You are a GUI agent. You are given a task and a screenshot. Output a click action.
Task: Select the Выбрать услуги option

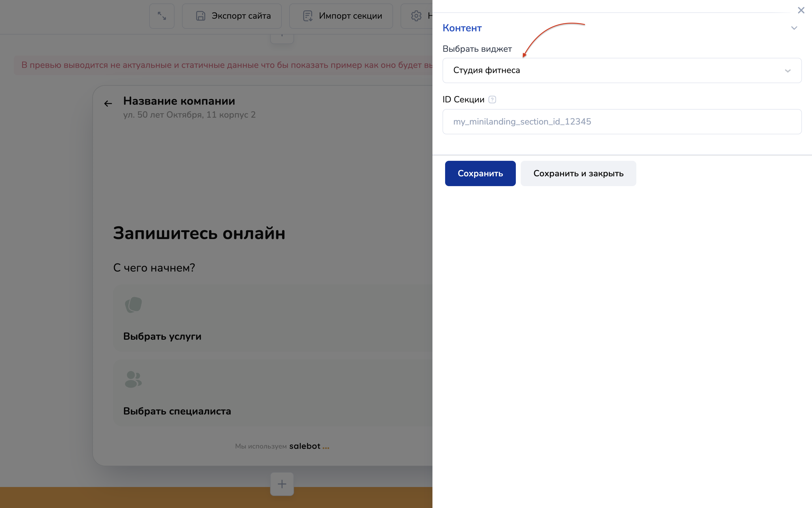coord(162,336)
